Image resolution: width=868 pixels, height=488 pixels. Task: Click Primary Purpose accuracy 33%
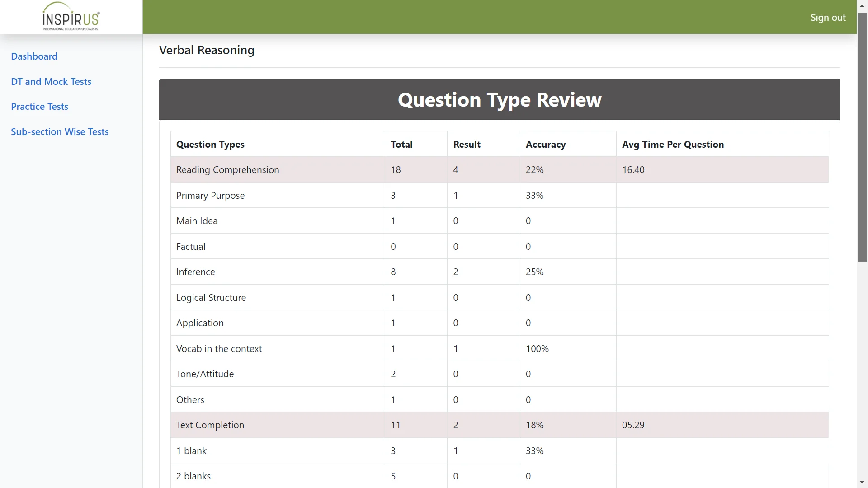[x=534, y=196]
